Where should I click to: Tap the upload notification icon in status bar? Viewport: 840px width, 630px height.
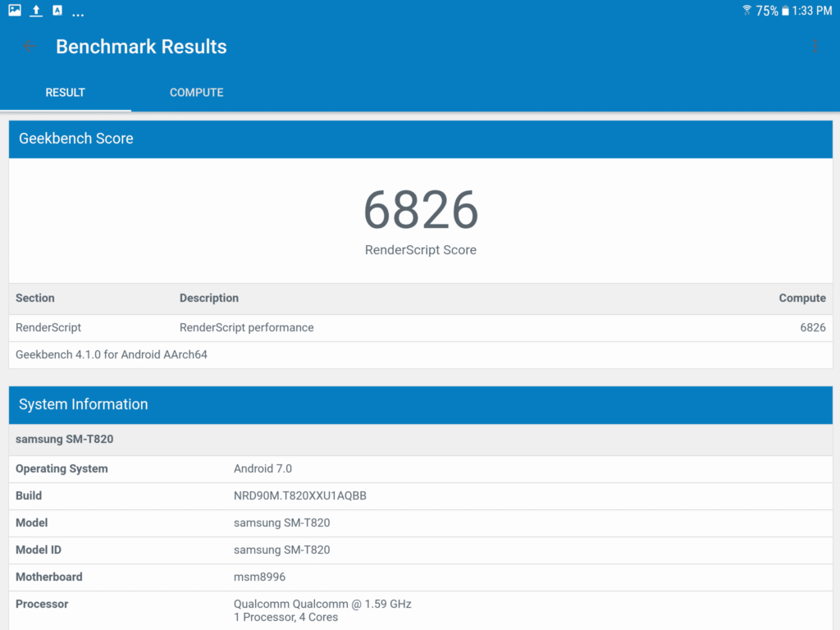coord(36,11)
